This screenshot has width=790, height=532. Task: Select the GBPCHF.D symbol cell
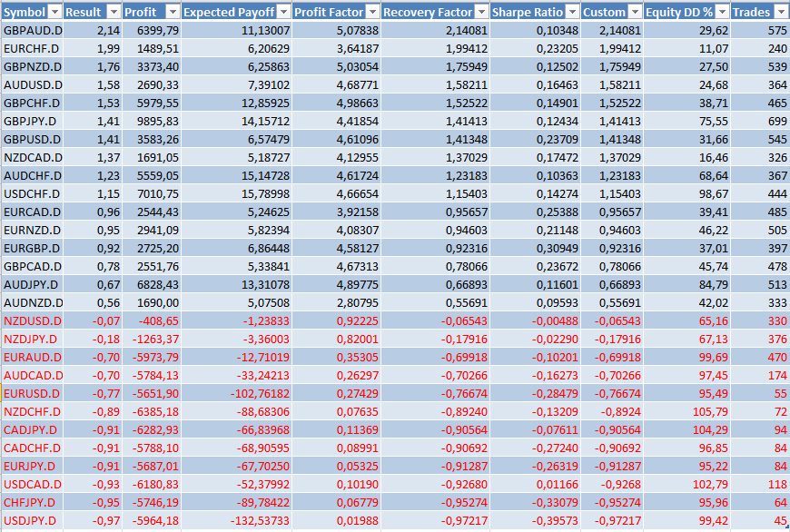tap(32, 103)
